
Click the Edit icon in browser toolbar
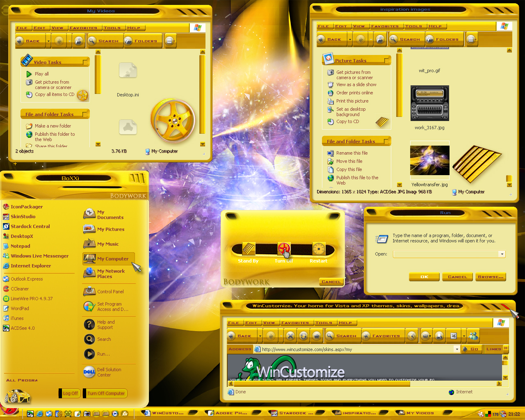tap(454, 336)
